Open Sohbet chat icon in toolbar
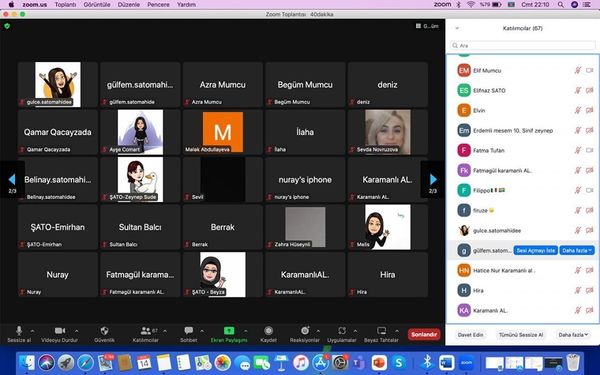The height and width of the screenshot is (375, 600). tap(188, 331)
